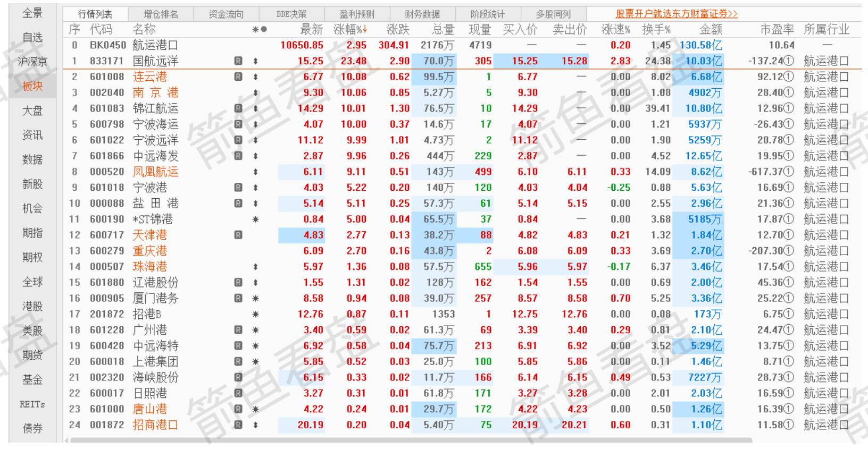Image resolution: width=868 pixels, height=449 pixels.
Task: Sort by the 市盈率 column header
Action: point(777,30)
